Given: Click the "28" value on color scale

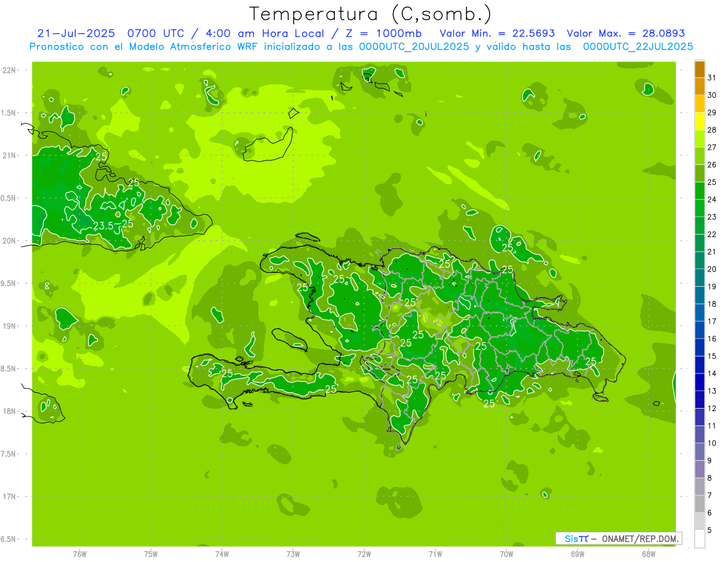Looking at the screenshot, I should (712, 130).
